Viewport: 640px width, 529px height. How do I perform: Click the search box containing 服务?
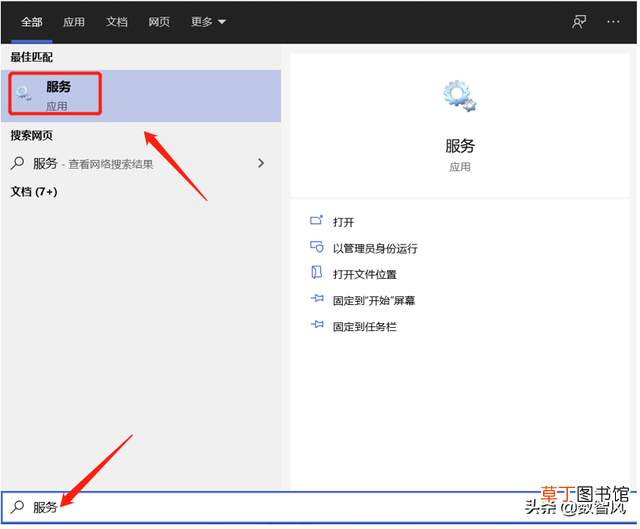pos(318,507)
